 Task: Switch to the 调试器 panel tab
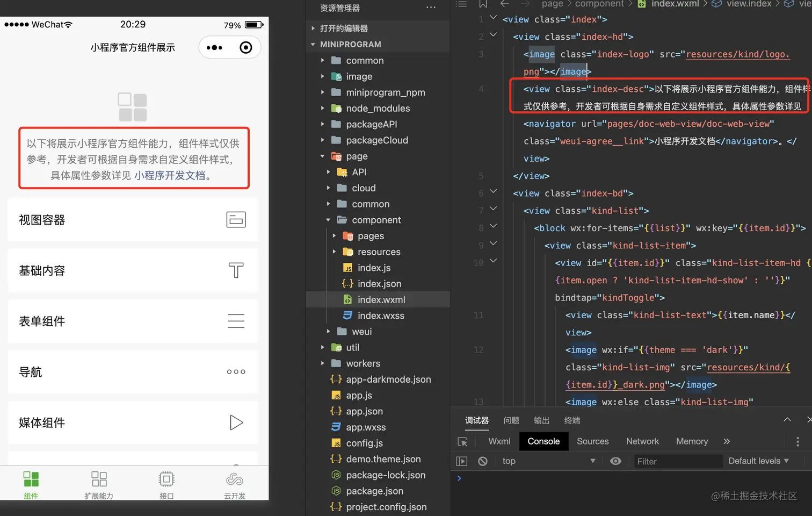click(477, 420)
